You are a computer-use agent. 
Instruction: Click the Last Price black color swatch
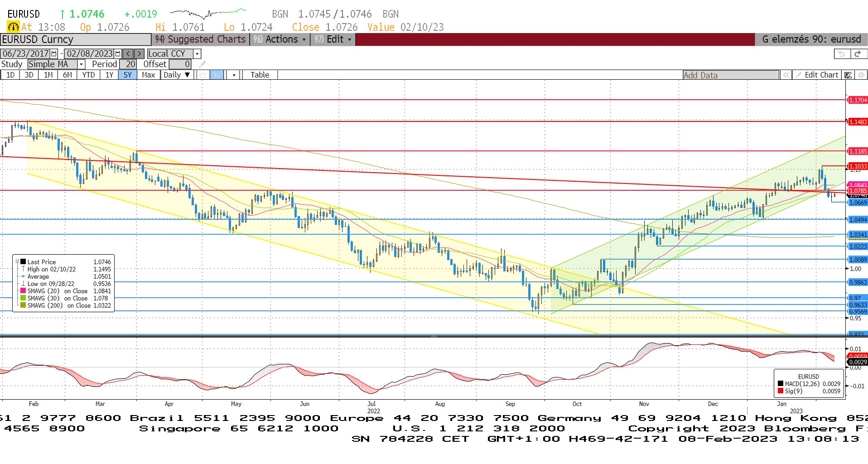tap(23, 261)
